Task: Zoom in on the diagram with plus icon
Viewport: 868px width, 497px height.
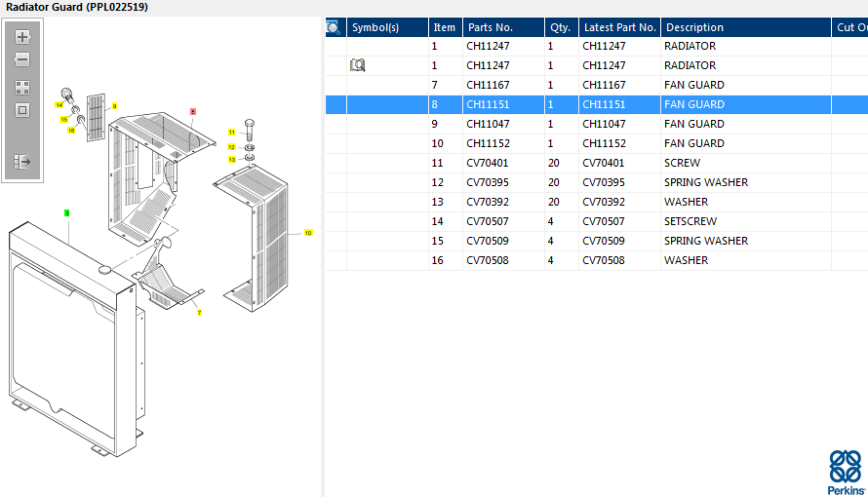Action: [x=22, y=37]
